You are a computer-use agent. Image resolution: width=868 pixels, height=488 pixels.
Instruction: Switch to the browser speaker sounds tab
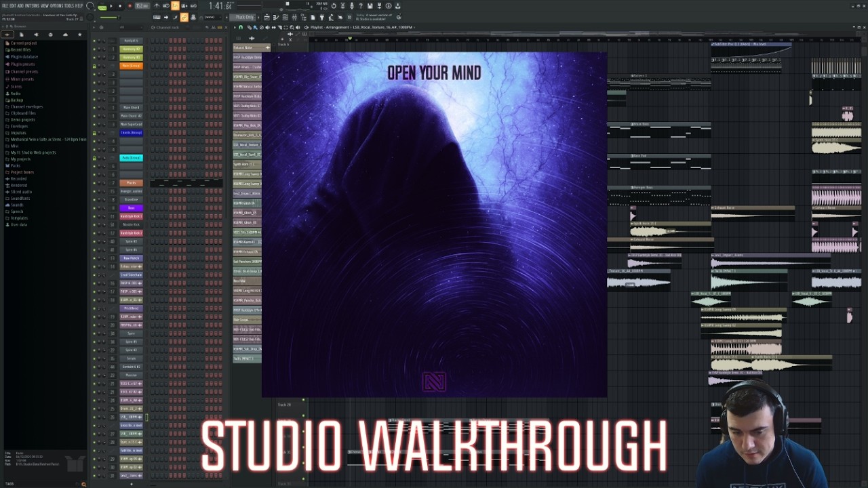click(x=36, y=35)
